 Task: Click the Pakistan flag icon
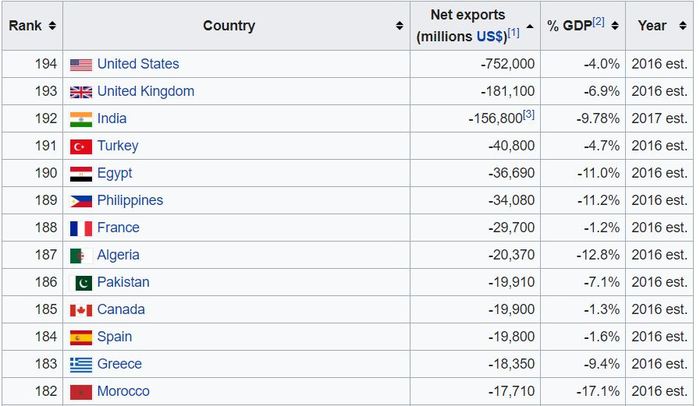coord(83,283)
